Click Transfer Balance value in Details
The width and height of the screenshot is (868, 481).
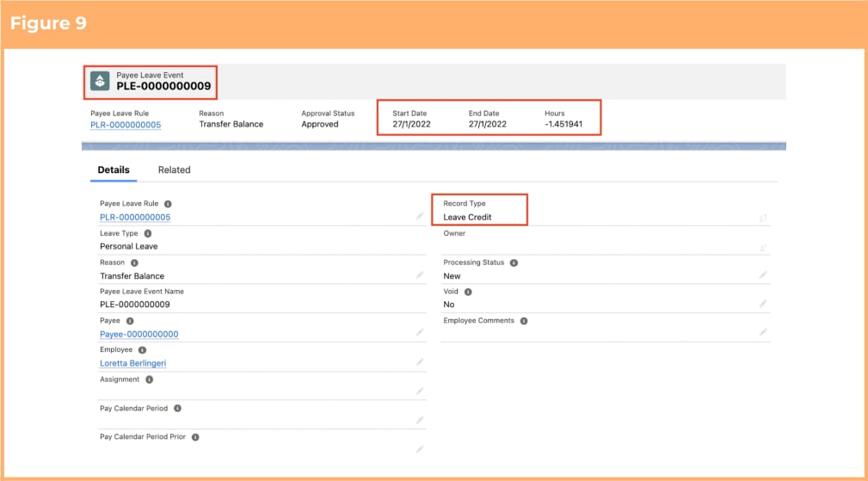point(132,275)
